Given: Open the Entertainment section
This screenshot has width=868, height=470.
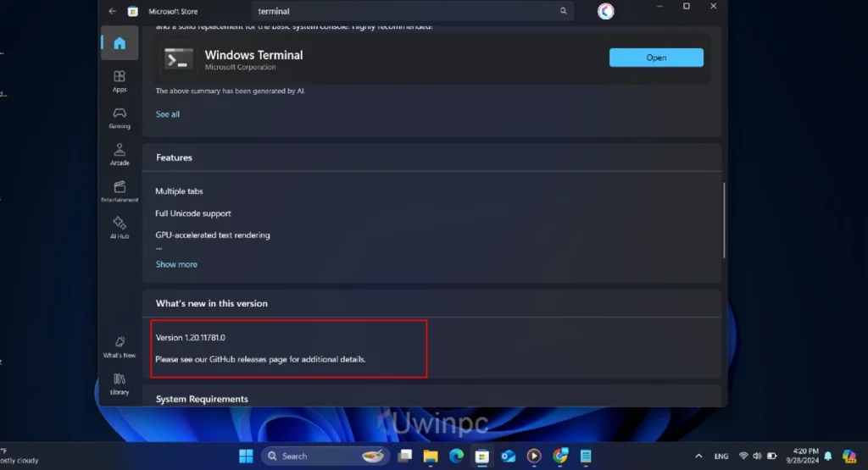Looking at the screenshot, I should click(120, 191).
